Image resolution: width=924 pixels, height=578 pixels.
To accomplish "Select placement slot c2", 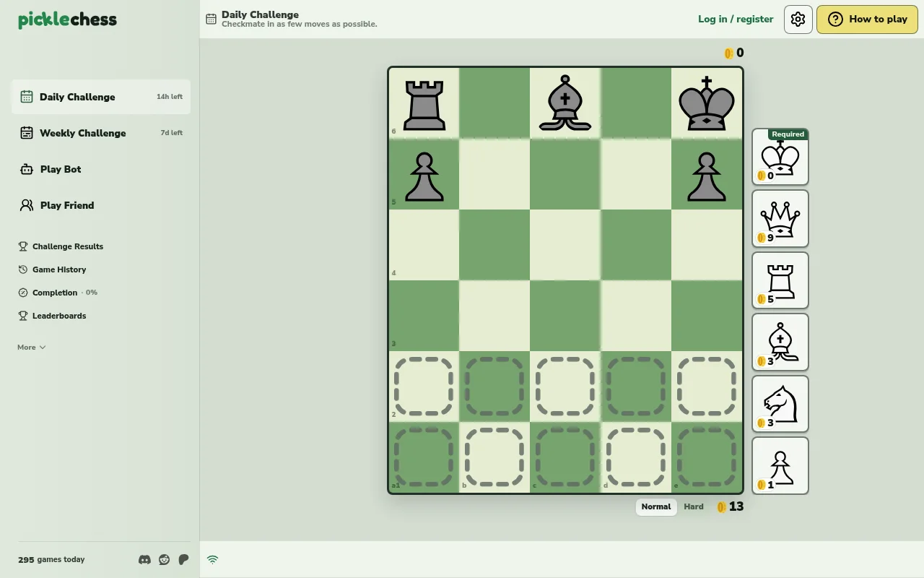I will [565, 387].
